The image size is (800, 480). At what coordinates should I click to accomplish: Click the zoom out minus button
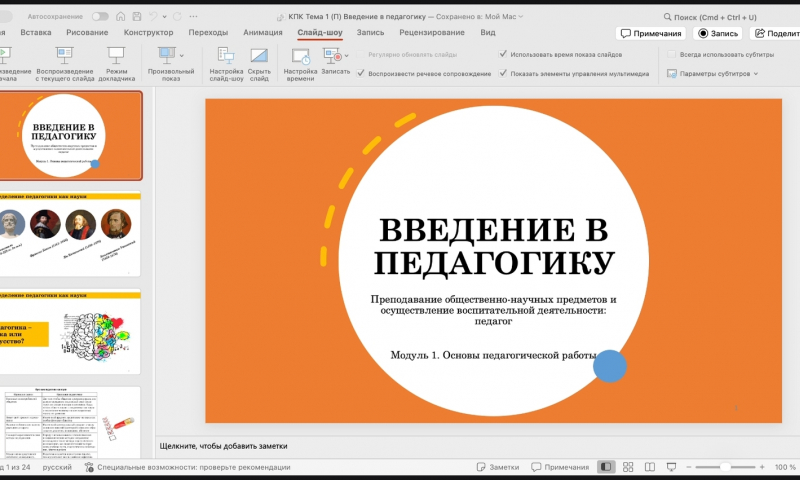[x=688, y=467]
